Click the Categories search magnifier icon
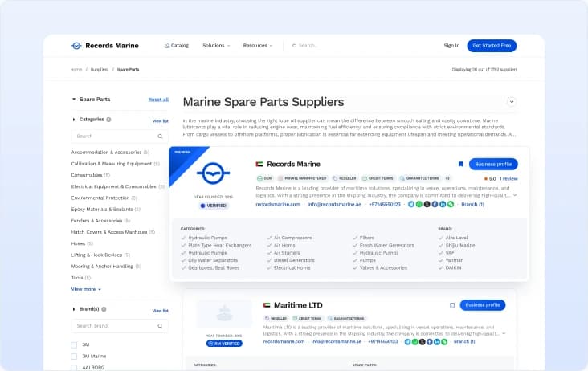The height and width of the screenshot is (371, 588). click(x=160, y=137)
